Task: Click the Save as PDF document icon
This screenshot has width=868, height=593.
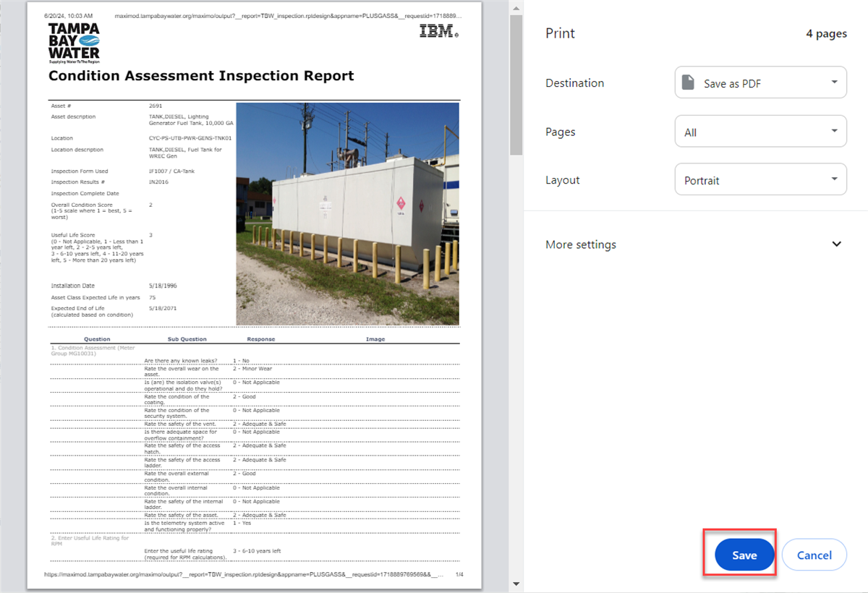Action: (688, 82)
